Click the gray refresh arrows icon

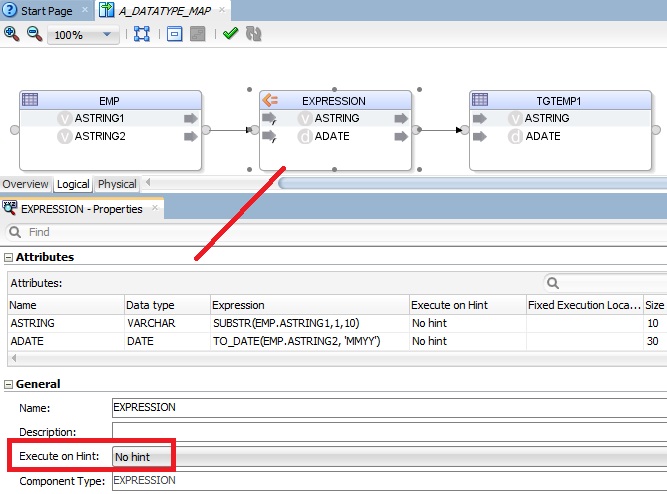[254, 34]
